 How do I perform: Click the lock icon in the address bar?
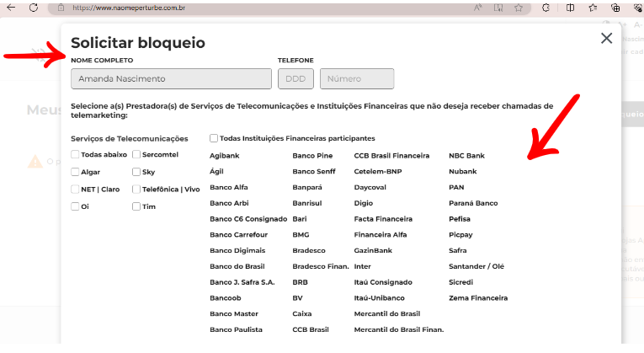[61, 8]
